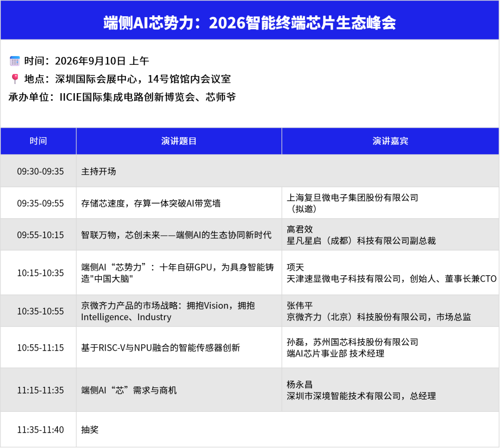Screen dimensions: 500x448
Task: Select the venue text 深圳国际会展中心，14号馆馆内会议室
Action: click(x=143, y=79)
